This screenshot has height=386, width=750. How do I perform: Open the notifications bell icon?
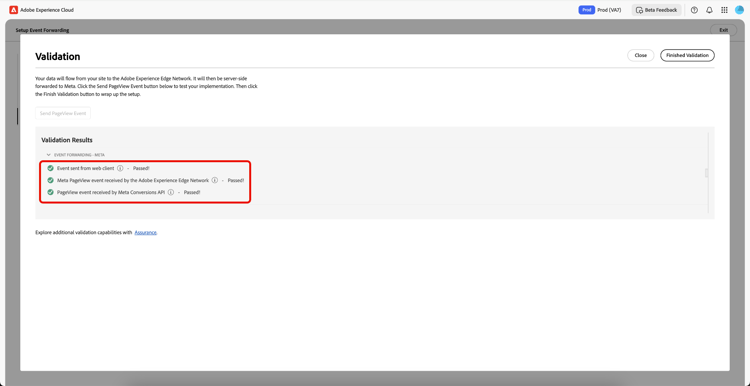coord(709,10)
